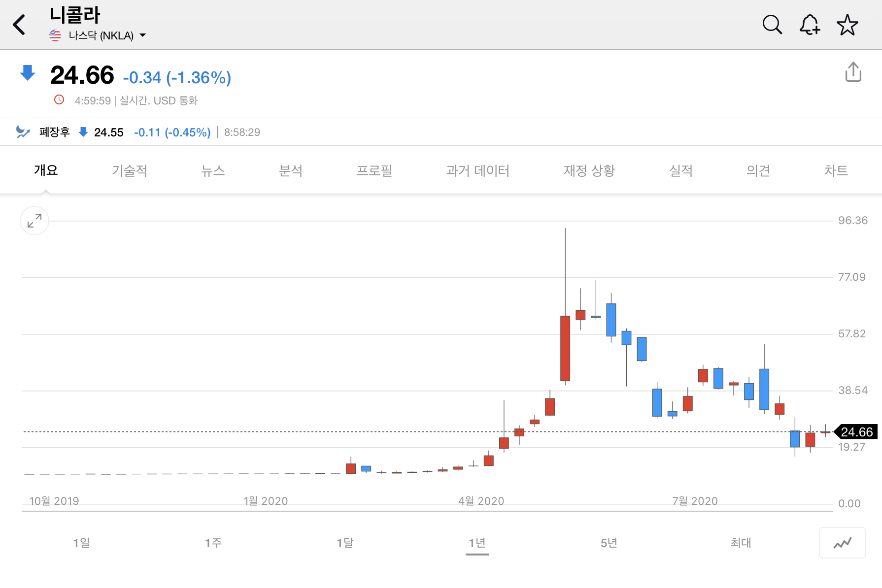
Task: Add a price alert bell icon
Action: click(x=810, y=25)
